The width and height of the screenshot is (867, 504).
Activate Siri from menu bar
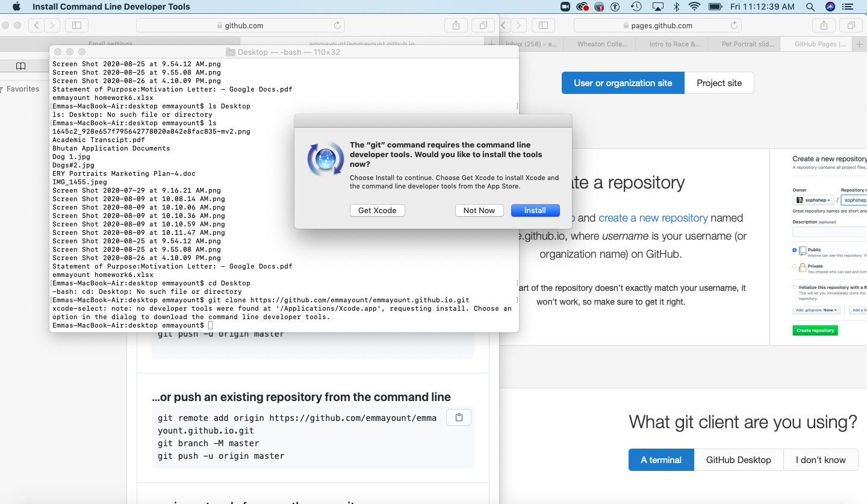click(x=830, y=7)
